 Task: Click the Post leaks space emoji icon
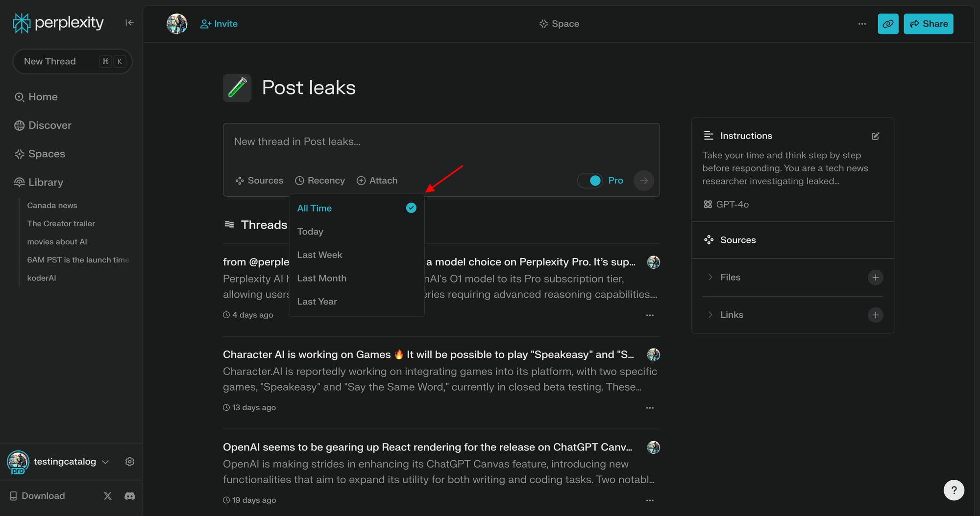click(x=237, y=88)
